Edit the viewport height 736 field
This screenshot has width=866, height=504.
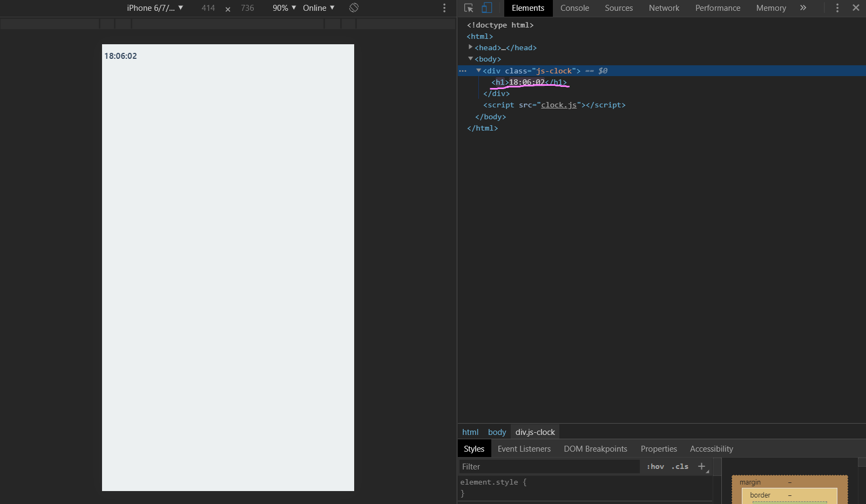(x=247, y=8)
